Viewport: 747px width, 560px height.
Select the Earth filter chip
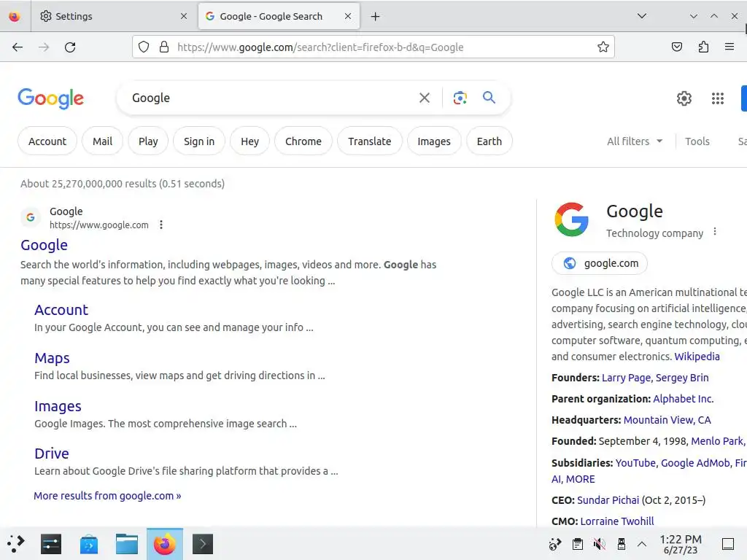[x=489, y=141]
